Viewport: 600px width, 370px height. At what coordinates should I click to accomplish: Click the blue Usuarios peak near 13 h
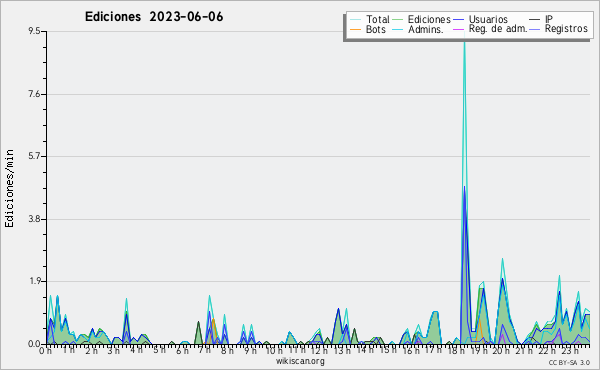coord(338,309)
